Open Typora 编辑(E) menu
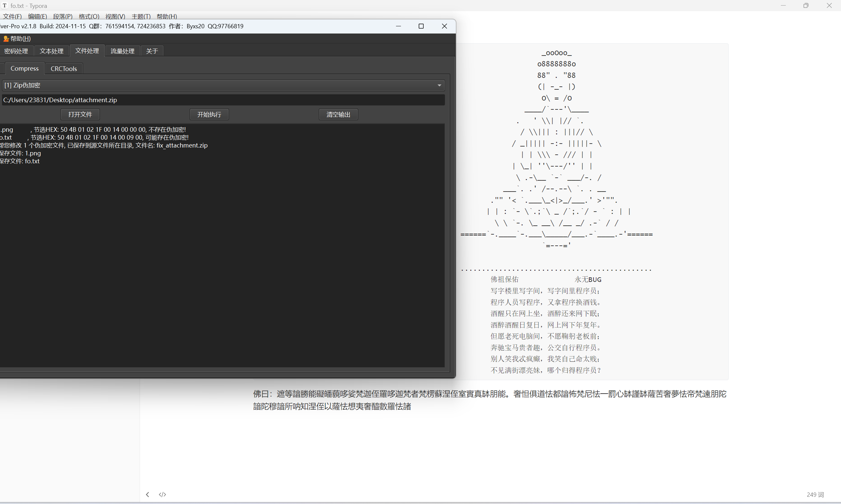Image resolution: width=841 pixels, height=504 pixels. click(x=37, y=16)
